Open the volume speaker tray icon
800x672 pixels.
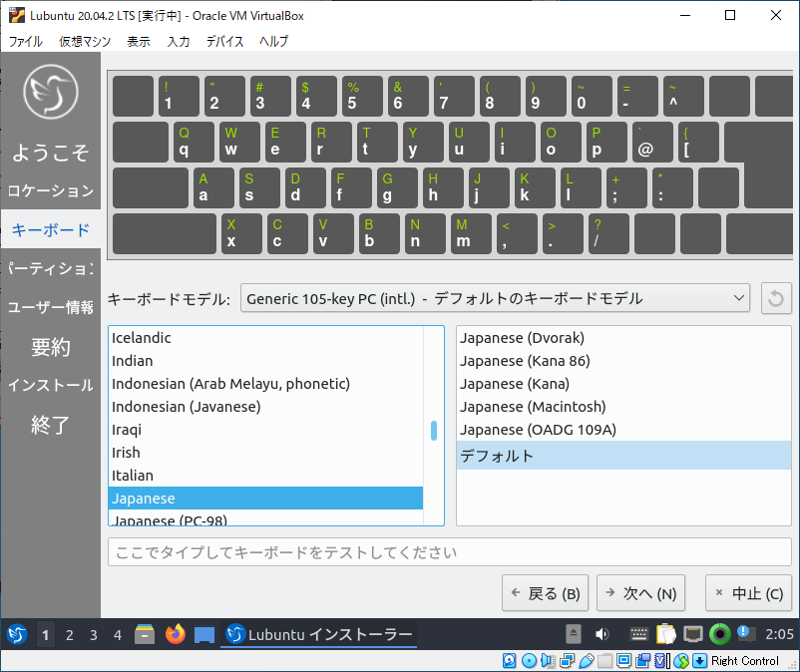tap(602, 634)
